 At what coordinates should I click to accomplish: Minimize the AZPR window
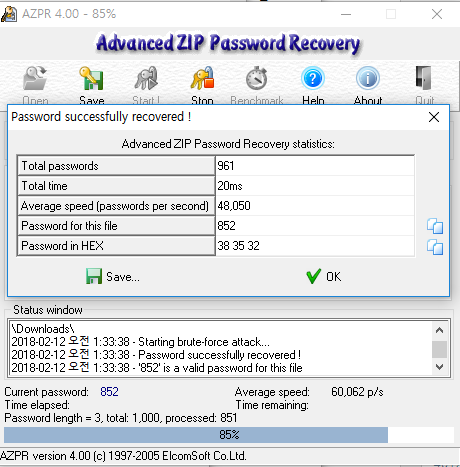click(x=346, y=14)
